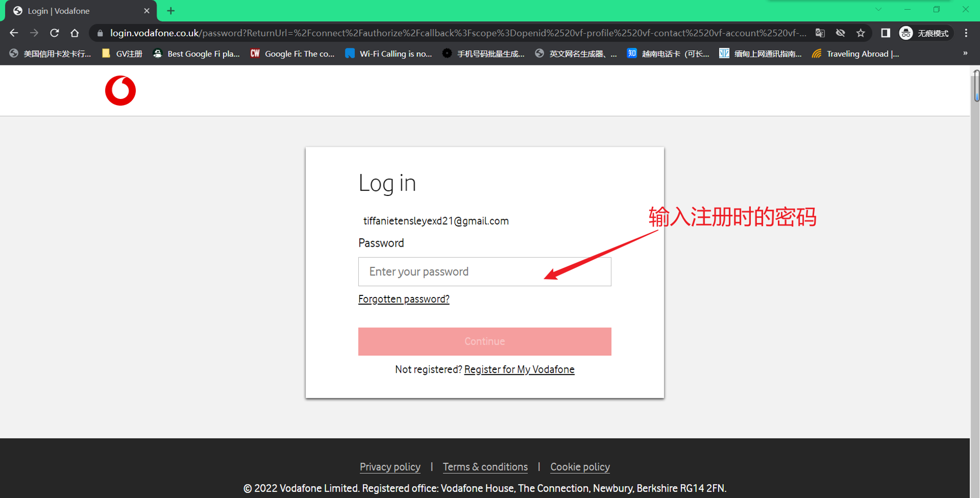Focus the Enter your password field
Screen dimensions: 980x498
pos(484,272)
